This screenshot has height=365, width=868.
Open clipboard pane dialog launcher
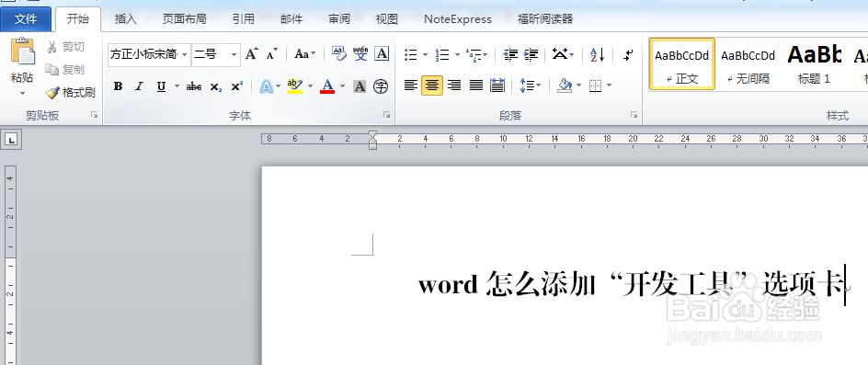[x=94, y=115]
